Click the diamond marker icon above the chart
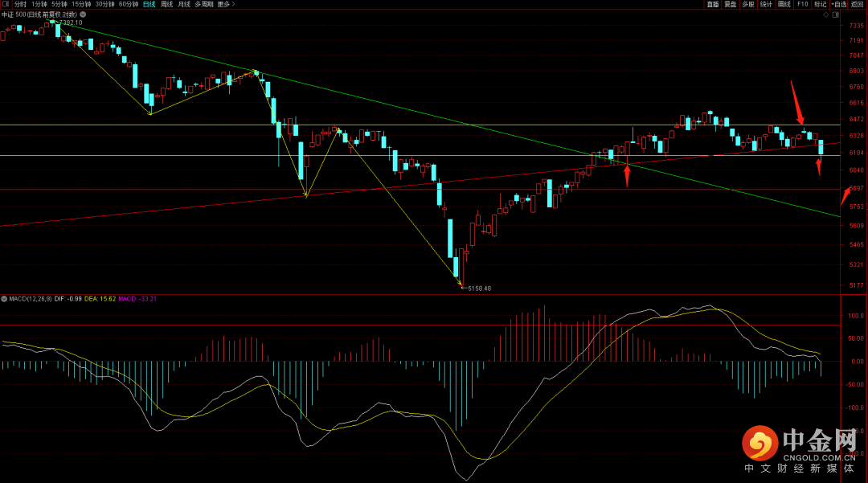The height and width of the screenshot is (483, 868). (826, 15)
